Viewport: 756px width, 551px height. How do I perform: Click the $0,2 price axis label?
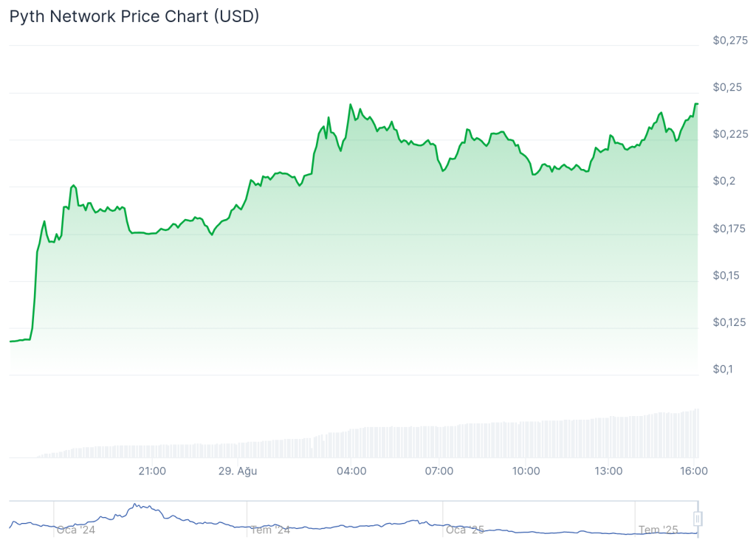[724, 181]
